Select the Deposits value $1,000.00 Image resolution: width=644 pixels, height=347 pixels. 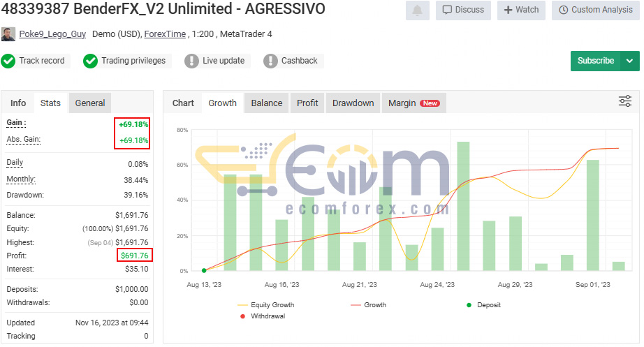(x=132, y=289)
